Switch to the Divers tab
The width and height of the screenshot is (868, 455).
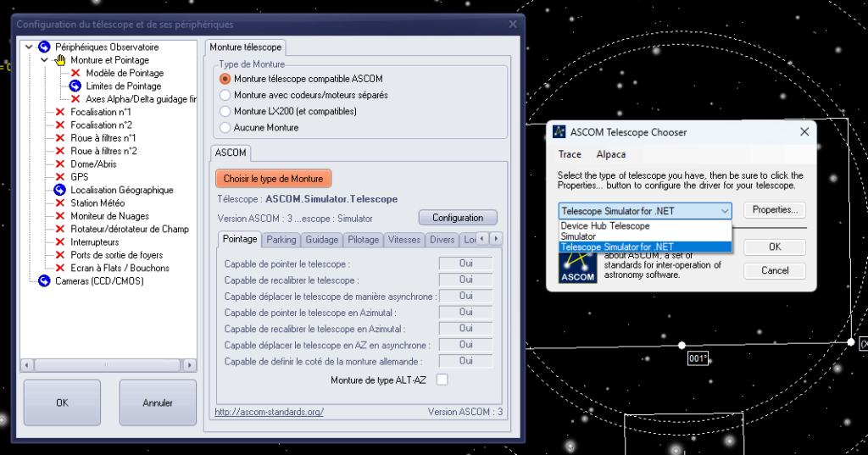point(442,240)
